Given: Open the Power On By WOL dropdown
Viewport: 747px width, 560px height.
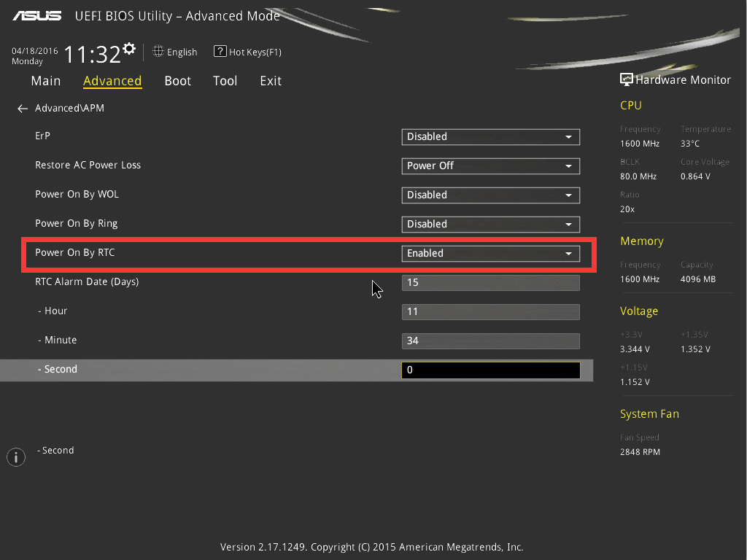Looking at the screenshot, I should [491, 195].
